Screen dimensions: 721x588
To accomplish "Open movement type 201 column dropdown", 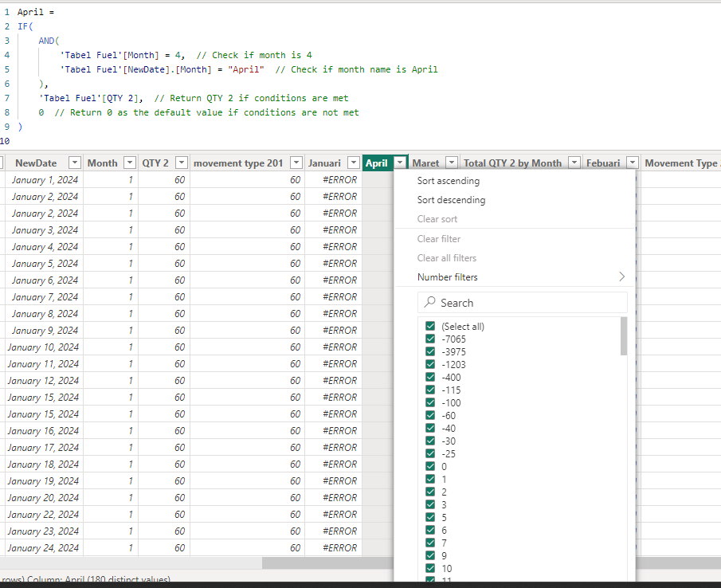I will (296, 163).
